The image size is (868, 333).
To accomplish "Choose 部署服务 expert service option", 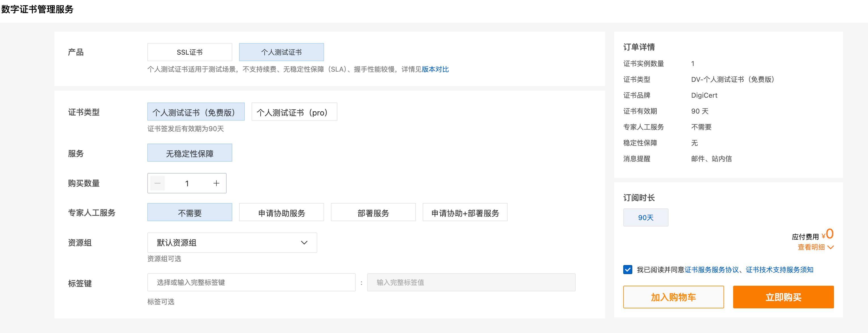I will tap(373, 213).
